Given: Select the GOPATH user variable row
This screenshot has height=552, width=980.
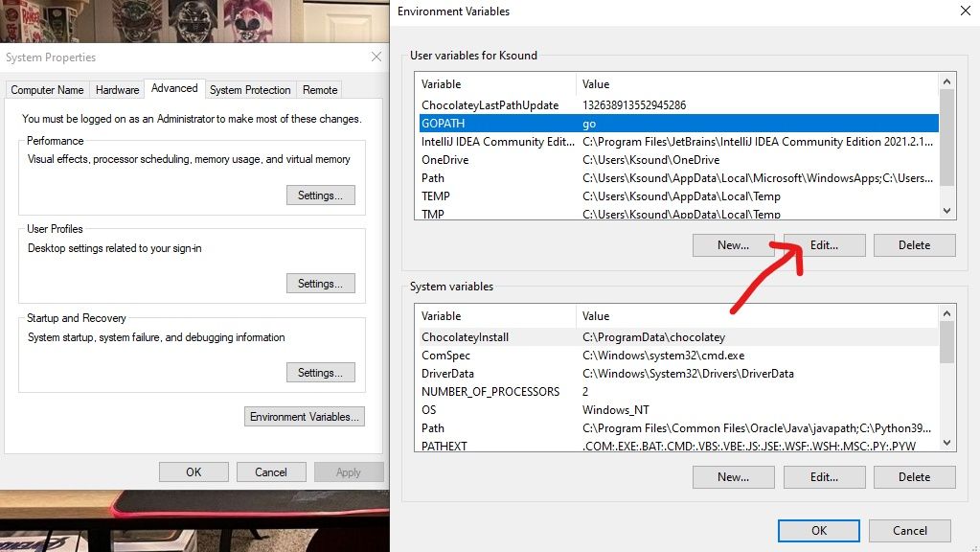Looking at the screenshot, I should [498, 124].
